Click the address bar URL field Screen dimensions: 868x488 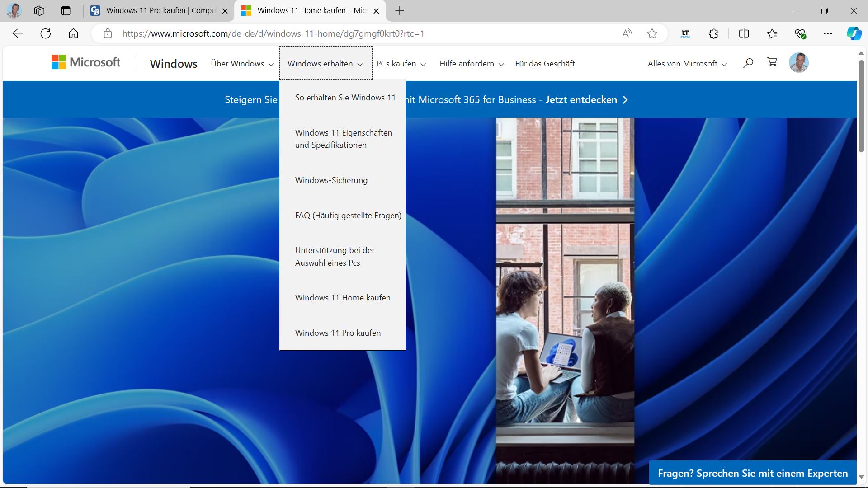316,33
